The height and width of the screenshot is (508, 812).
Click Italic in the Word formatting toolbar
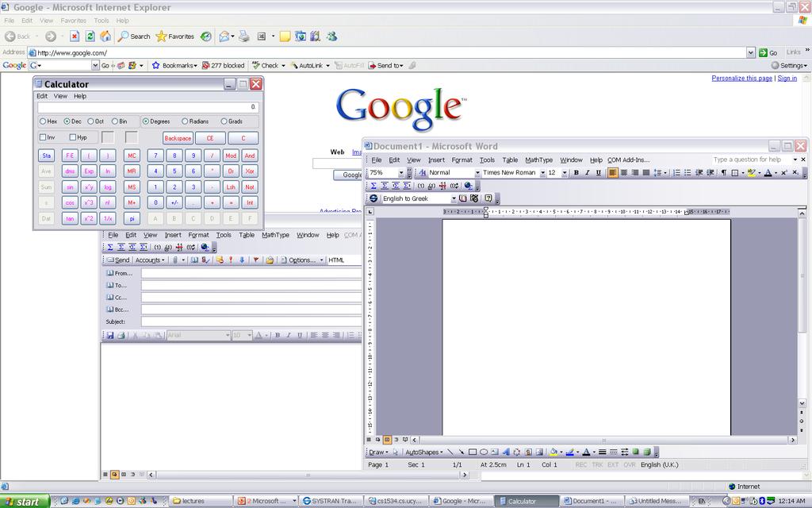point(588,172)
